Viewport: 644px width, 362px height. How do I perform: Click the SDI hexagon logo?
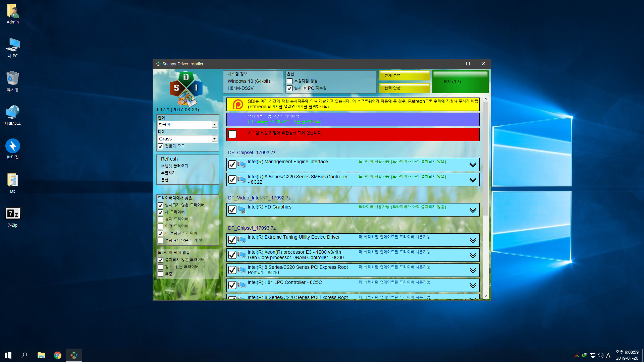pos(186,89)
